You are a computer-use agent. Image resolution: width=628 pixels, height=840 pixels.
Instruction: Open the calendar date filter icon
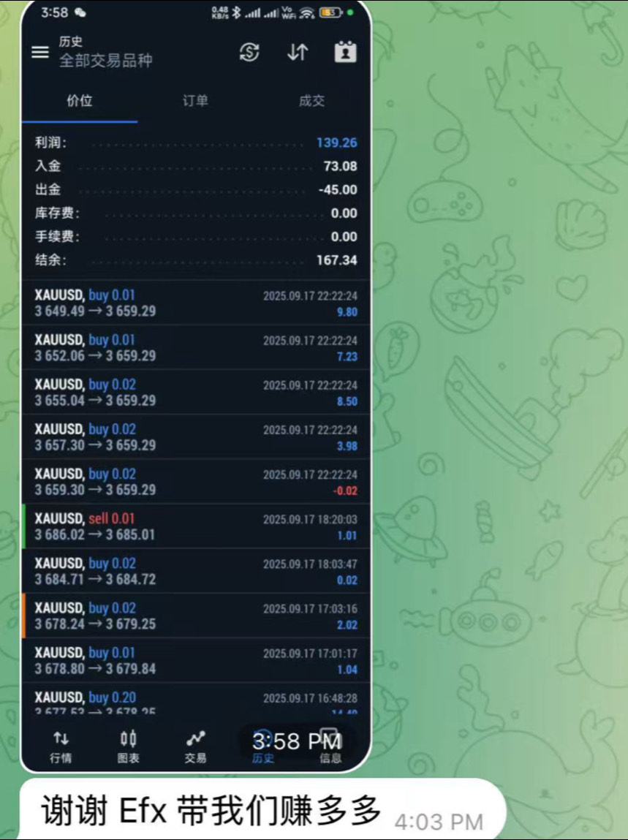pos(345,52)
